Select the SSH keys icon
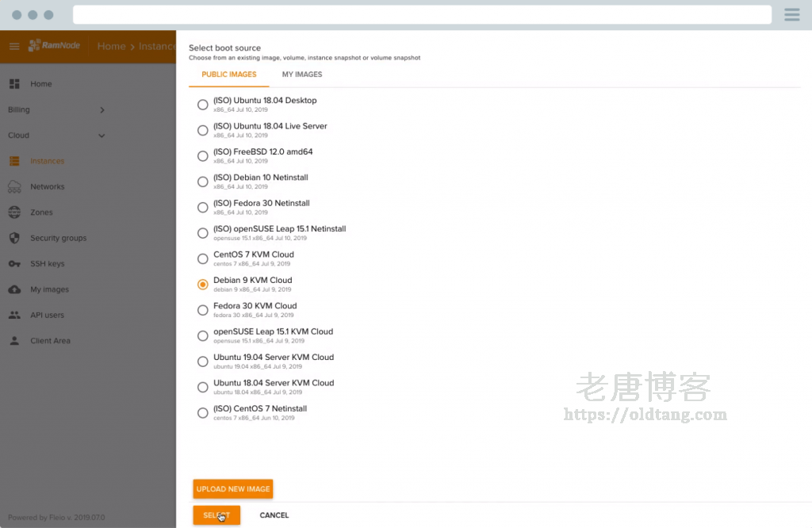The height and width of the screenshot is (528, 812). coord(14,263)
